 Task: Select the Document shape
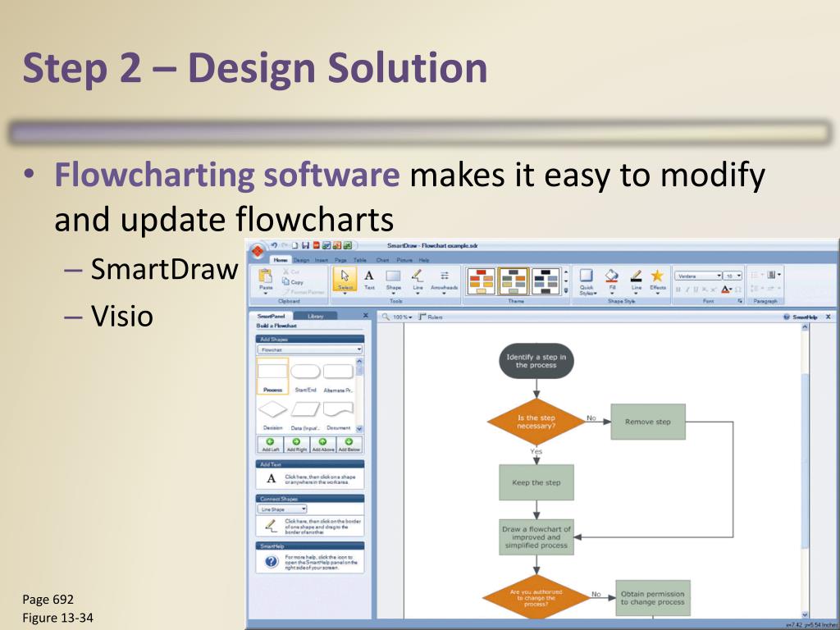[339, 413]
